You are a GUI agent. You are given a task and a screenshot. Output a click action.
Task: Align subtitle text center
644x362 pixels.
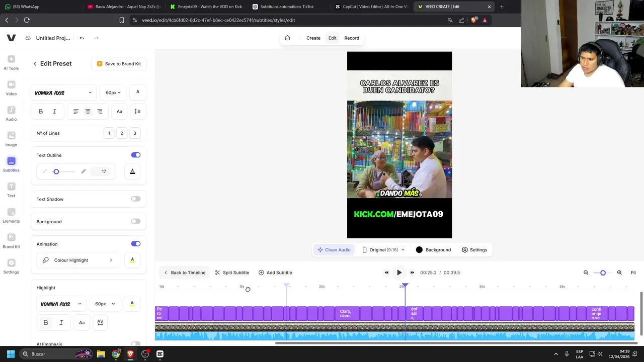click(x=88, y=111)
